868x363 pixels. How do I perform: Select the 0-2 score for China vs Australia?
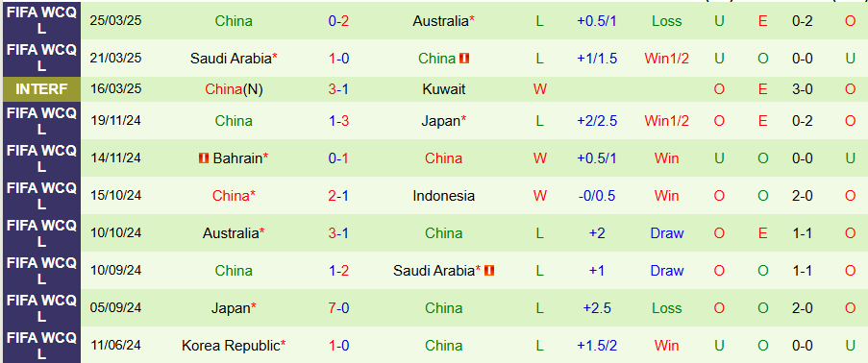pyautogui.click(x=338, y=21)
